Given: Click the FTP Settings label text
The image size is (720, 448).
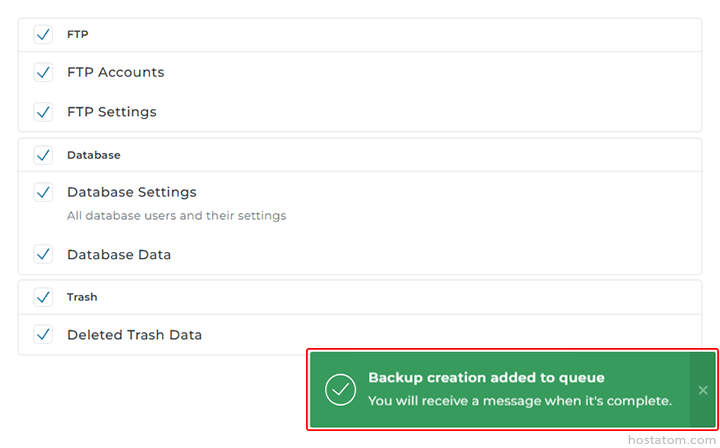Looking at the screenshot, I should (x=111, y=112).
